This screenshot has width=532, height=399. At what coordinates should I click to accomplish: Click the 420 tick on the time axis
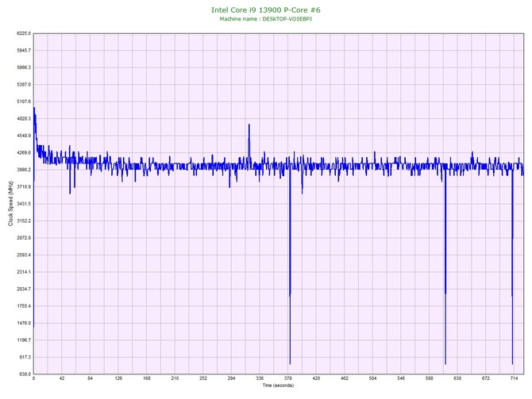[316, 378]
